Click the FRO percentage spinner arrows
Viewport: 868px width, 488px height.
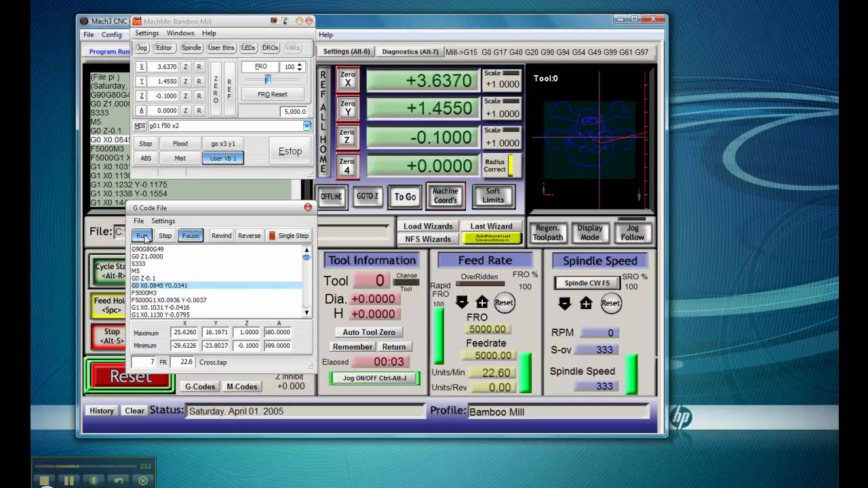(x=301, y=66)
